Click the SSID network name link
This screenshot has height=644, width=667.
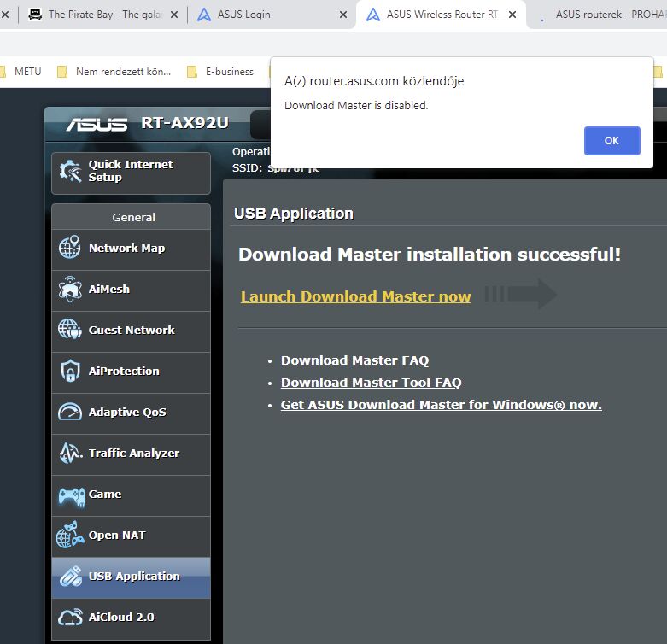(x=293, y=168)
